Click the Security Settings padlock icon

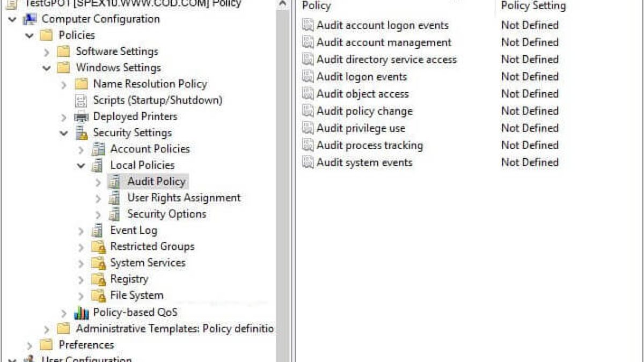81,133
